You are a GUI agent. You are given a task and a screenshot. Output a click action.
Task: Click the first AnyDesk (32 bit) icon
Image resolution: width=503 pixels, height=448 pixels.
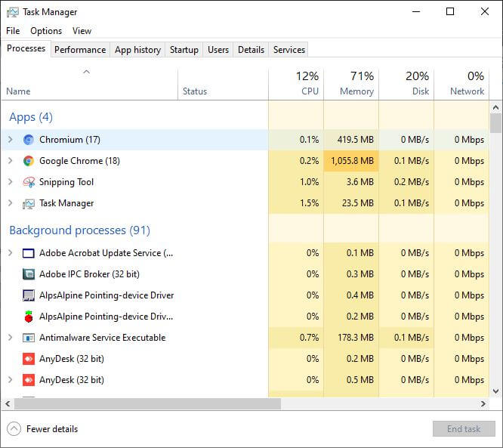pos(29,359)
